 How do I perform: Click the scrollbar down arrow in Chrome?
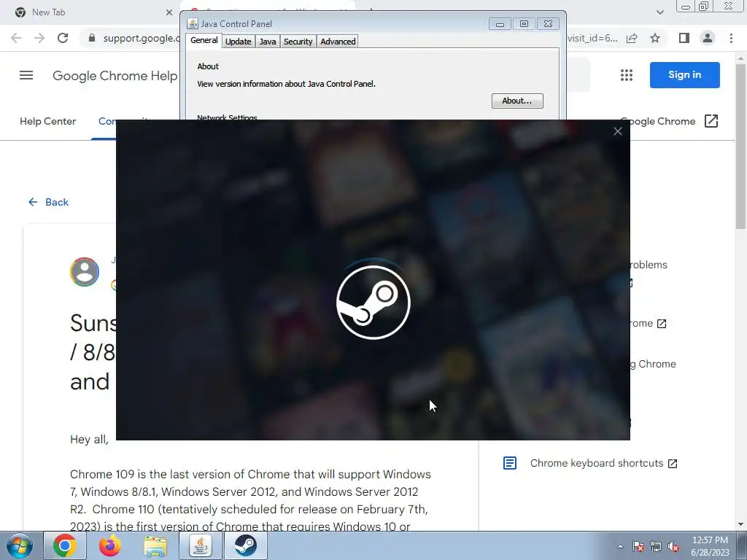(x=740, y=525)
